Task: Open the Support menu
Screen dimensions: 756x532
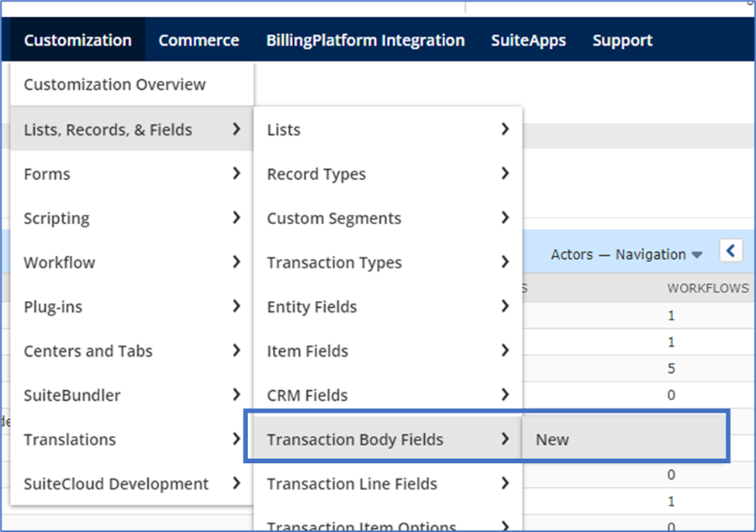Action: (x=623, y=40)
